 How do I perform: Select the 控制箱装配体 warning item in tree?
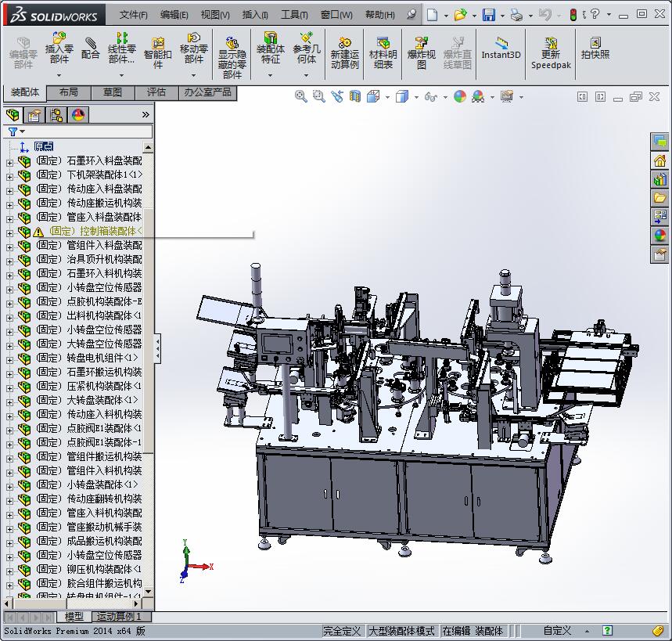(x=96, y=232)
